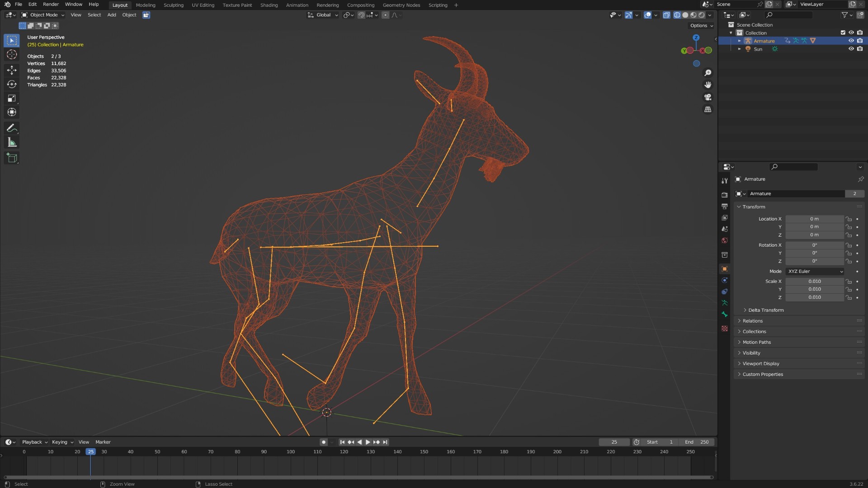Hide Armature in viewport via eye icon

(x=851, y=41)
